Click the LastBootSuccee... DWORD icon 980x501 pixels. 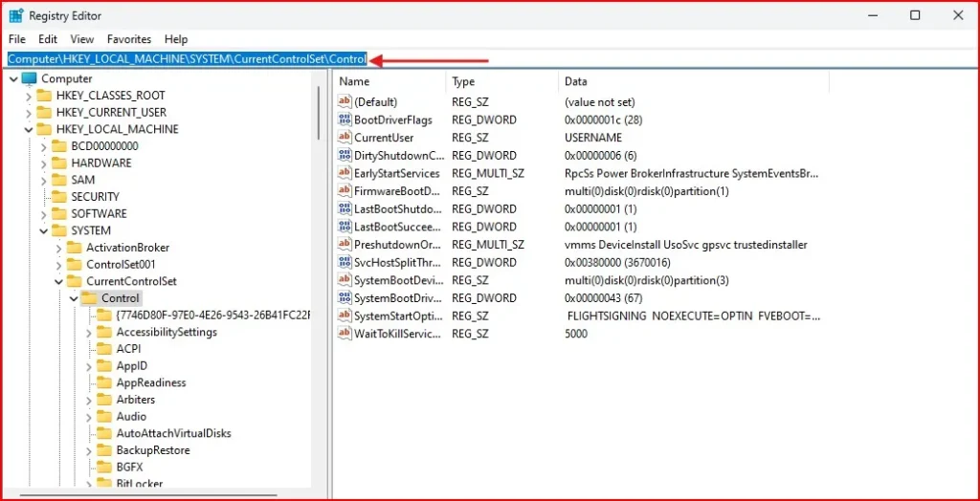click(x=345, y=227)
